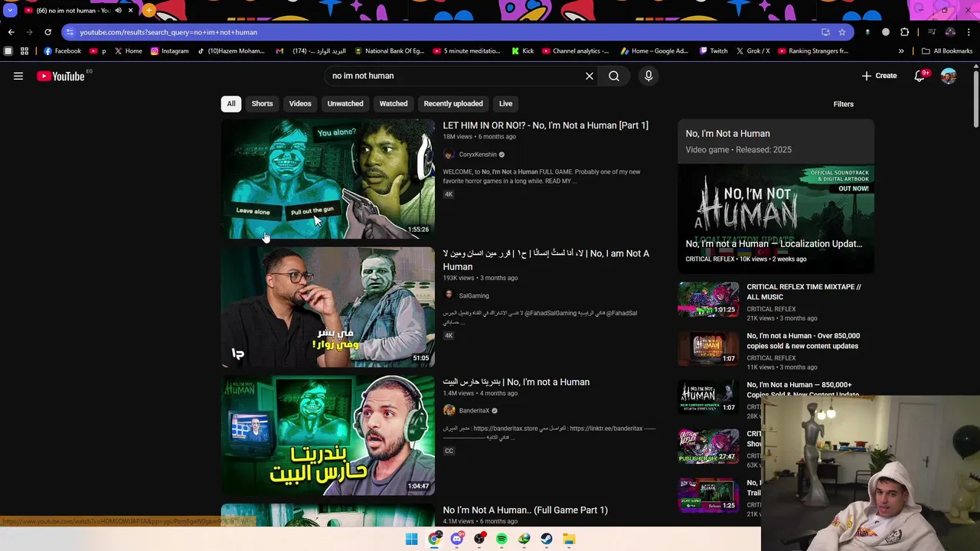Open the YouTube account avatar menu
Image resolution: width=980 pixels, height=551 pixels.
949,76
